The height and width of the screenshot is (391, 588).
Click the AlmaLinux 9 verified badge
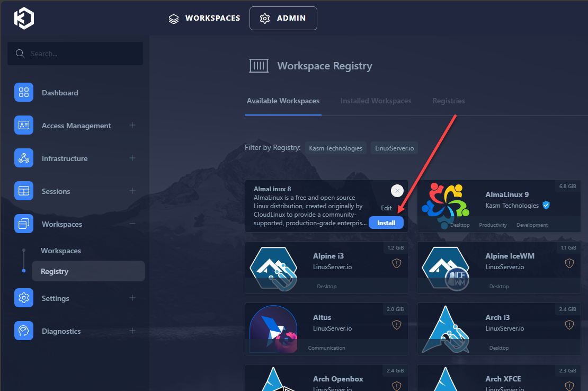tap(546, 205)
